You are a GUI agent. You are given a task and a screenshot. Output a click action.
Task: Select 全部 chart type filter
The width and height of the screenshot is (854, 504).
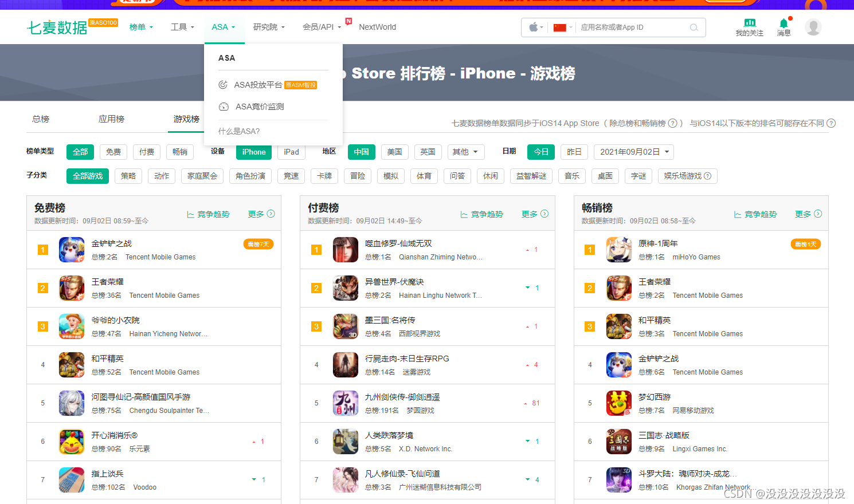coord(80,152)
